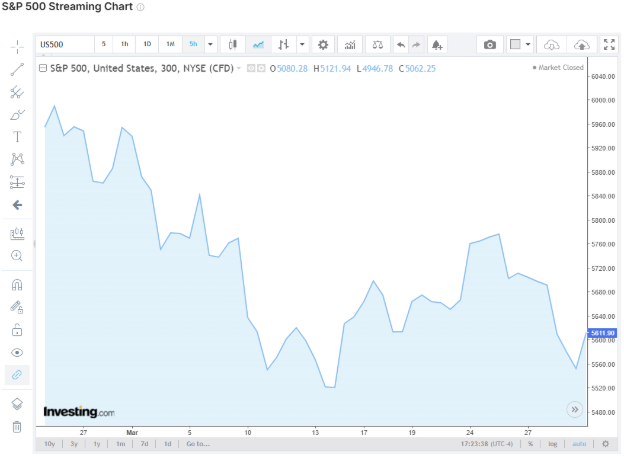Click the info icon next to chart title
Screen dimensions: 624x456
[x=140, y=7]
